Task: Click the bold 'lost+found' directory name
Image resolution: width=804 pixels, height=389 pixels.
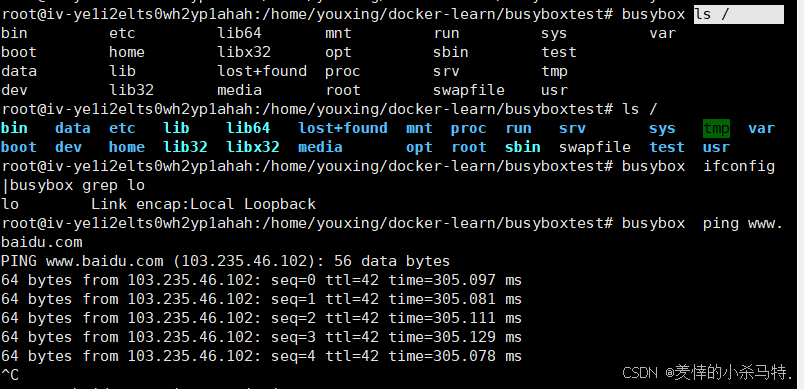Action: [x=343, y=128]
